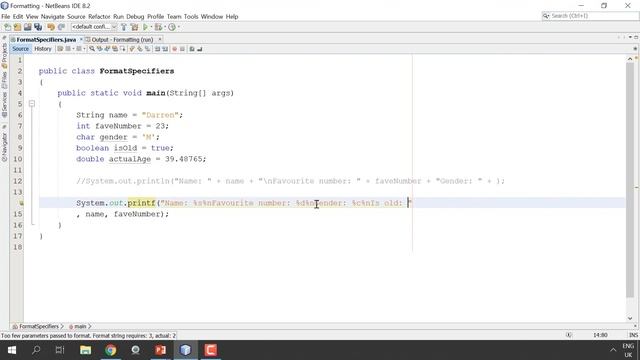Click the Undo arrow icon

click(51, 27)
